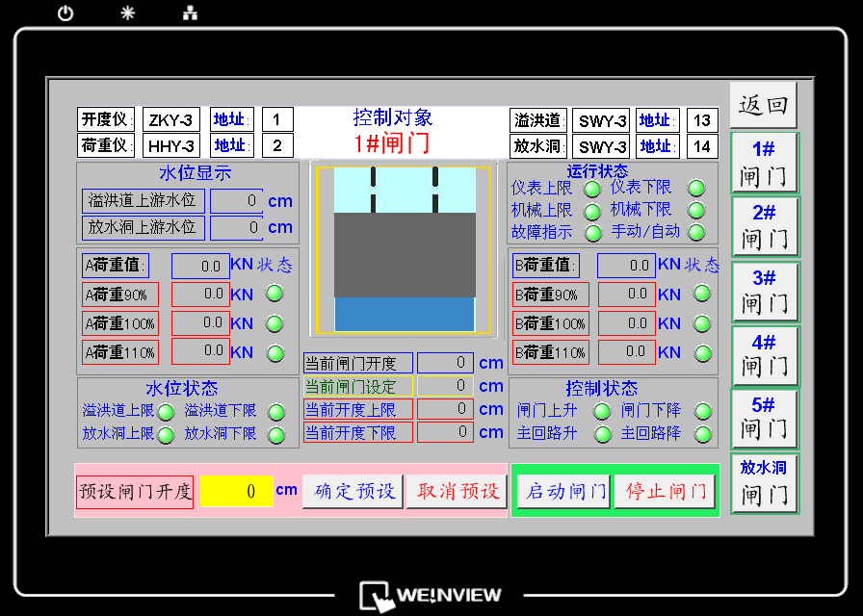This screenshot has width=863, height=616.
Task: Select the 3#闸门 gate tab
Action: (x=764, y=291)
